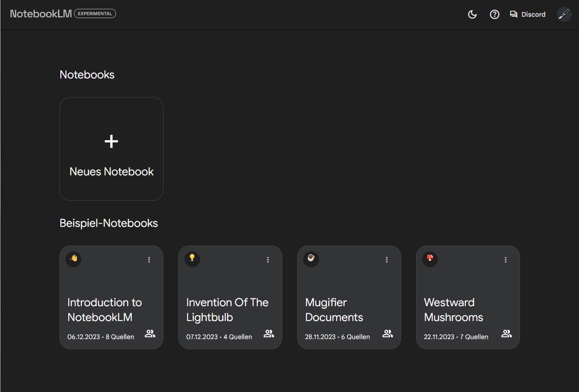The height and width of the screenshot is (392, 579).
Task: Click the Beispiel-Notebooks section heading
Action: [109, 223]
